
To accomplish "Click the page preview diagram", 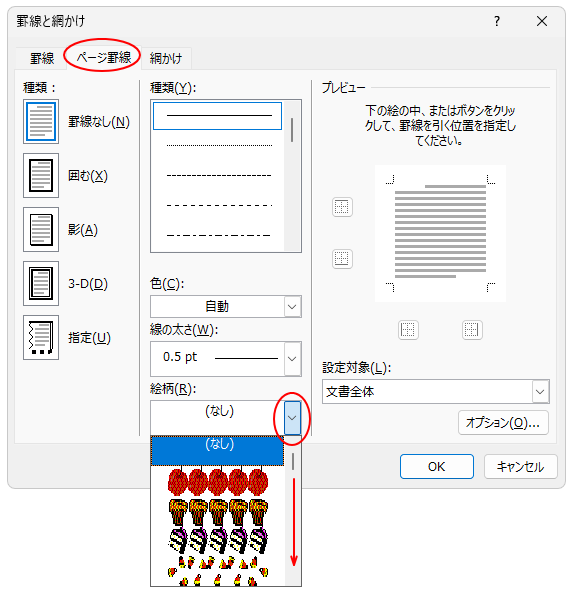I will click(440, 233).
